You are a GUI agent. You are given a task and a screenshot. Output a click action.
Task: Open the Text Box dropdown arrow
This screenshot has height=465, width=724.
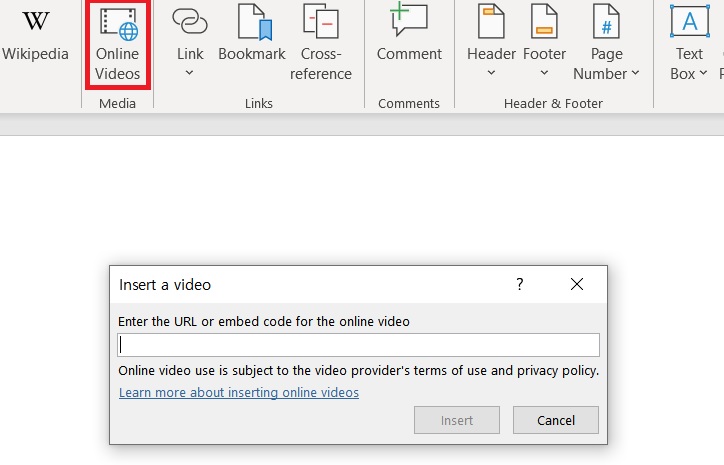pyautogui.click(x=703, y=73)
